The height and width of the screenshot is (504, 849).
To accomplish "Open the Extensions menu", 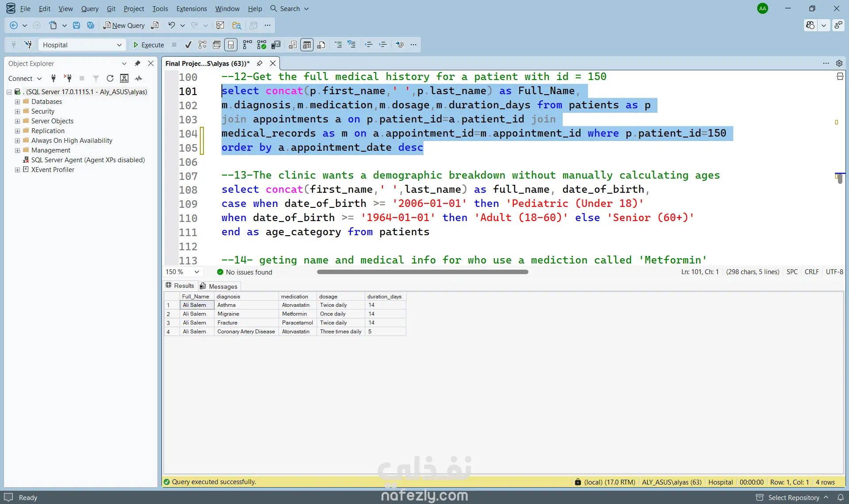I will tap(191, 8).
